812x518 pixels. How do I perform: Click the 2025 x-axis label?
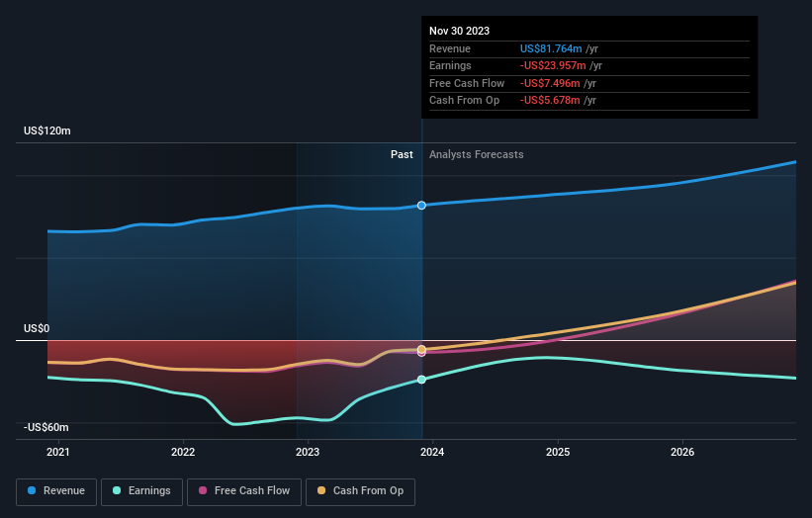click(x=558, y=453)
